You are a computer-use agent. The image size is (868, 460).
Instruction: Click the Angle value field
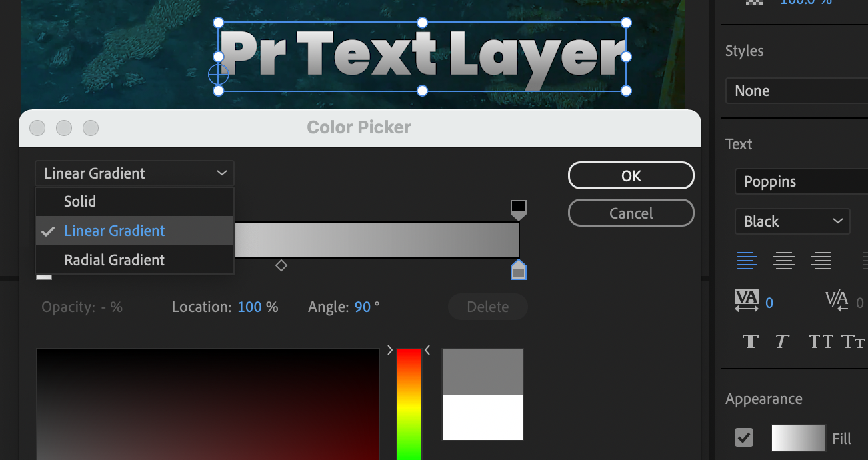click(363, 307)
